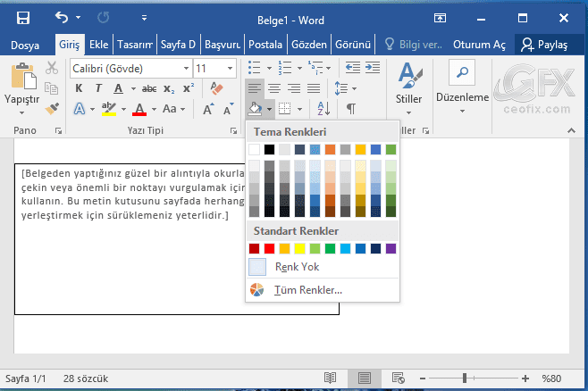The width and height of the screenshot is (588, 391).
Task: Expand the Yapıştır paste options arrow
Action: (x=21, y=112)
